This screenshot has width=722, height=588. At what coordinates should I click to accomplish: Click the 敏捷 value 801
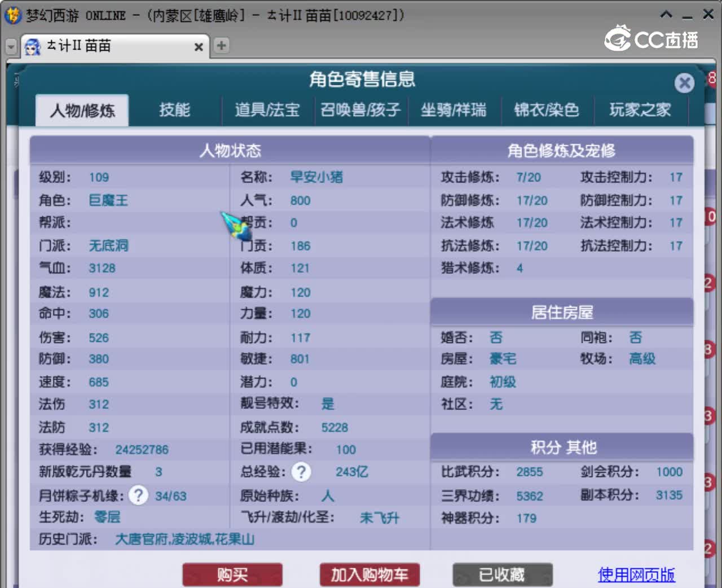(x=300, y=359)
